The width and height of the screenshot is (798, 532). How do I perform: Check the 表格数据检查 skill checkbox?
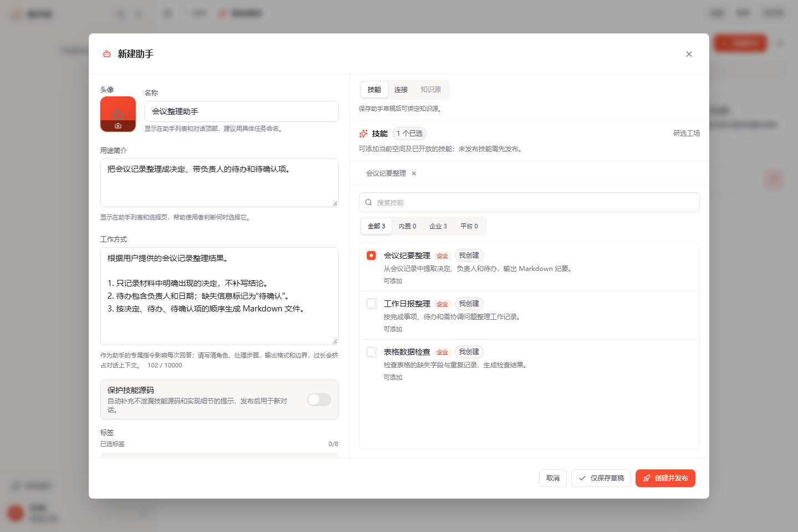pyautogui.click(x=371, y=352)
